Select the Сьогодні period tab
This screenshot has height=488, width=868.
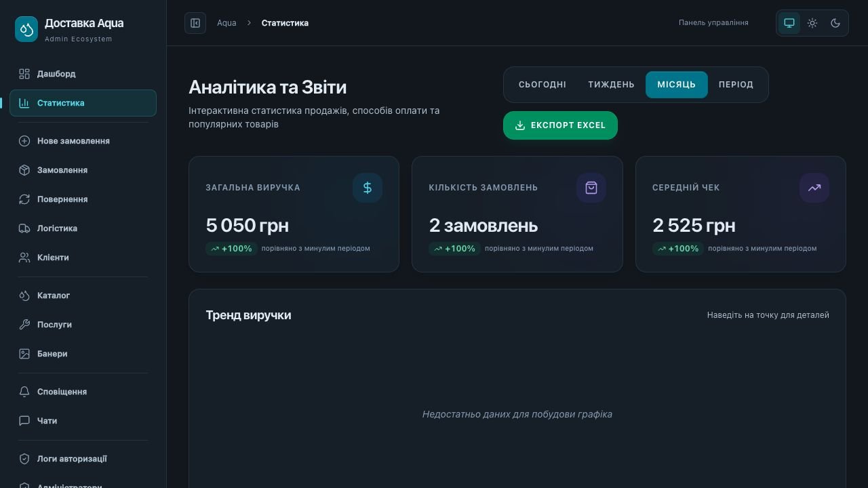click(x=542, y=85)
